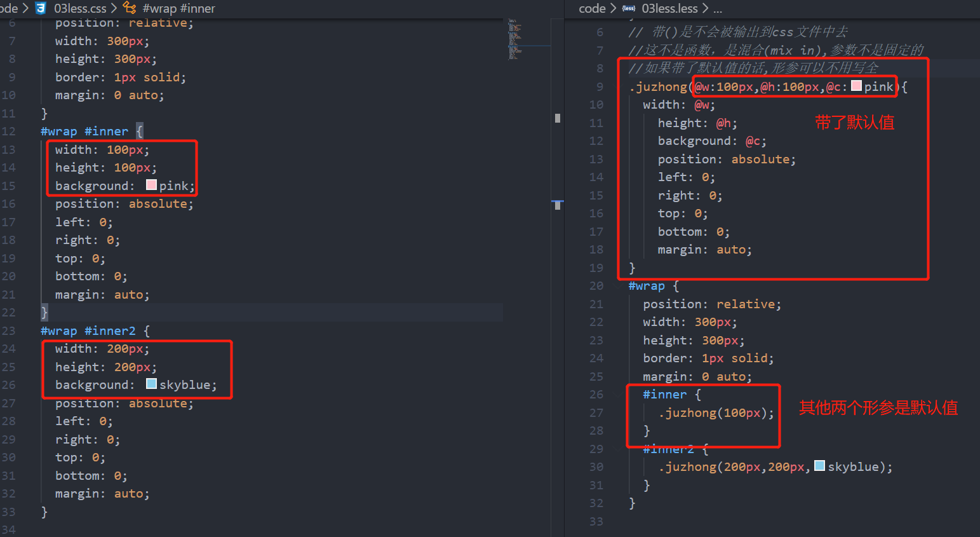Screen dimensions: 980x537
Task: Click the symbol icon before '#wrap #inner' breadcrumb
Action: [130, 8]
